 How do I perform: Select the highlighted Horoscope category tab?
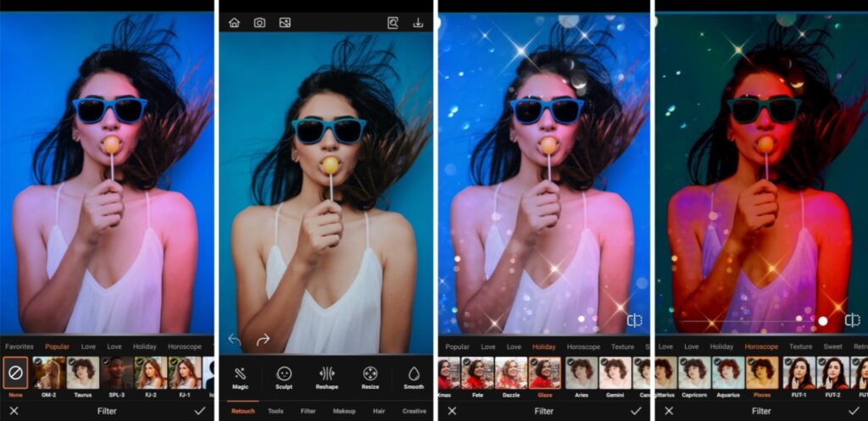pyautogui.click(x=761, y=346)
